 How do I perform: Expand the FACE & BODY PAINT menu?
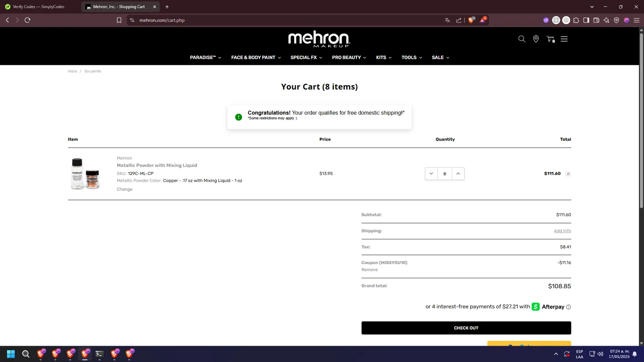(x=256, y=57)
